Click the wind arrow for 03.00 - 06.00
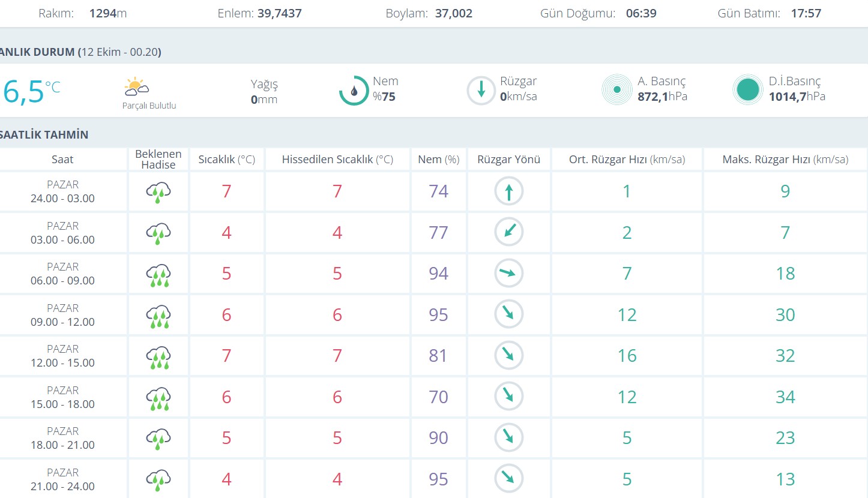The image size is (868, 498). (509, 232)
